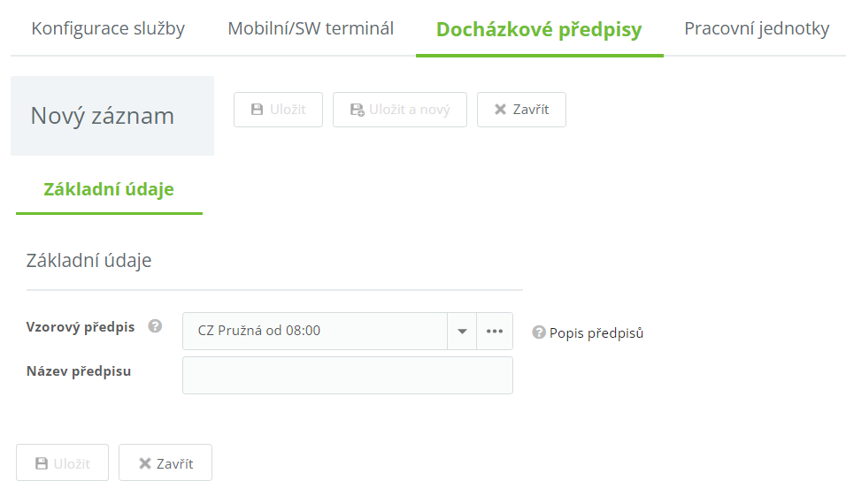
Task: Switch to the Konfigurace služby tab
Action: tap(108, 28)
